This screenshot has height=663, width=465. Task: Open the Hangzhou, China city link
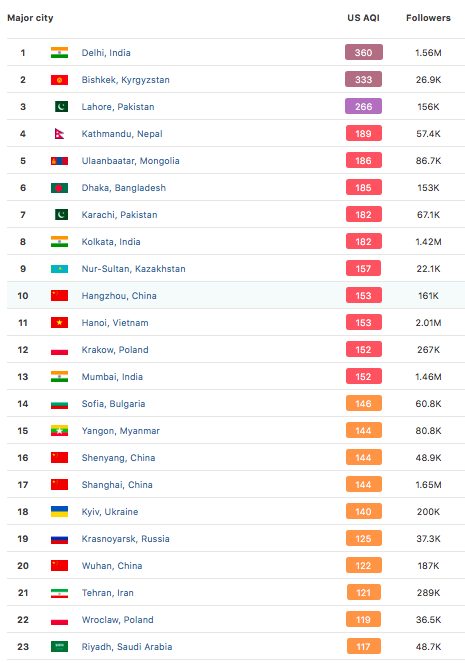point(119,296)
